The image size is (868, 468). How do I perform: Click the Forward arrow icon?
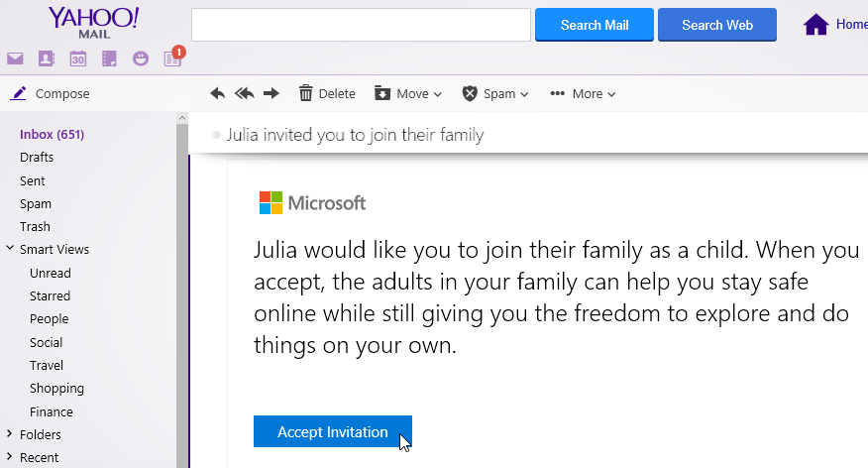[271, 93]
